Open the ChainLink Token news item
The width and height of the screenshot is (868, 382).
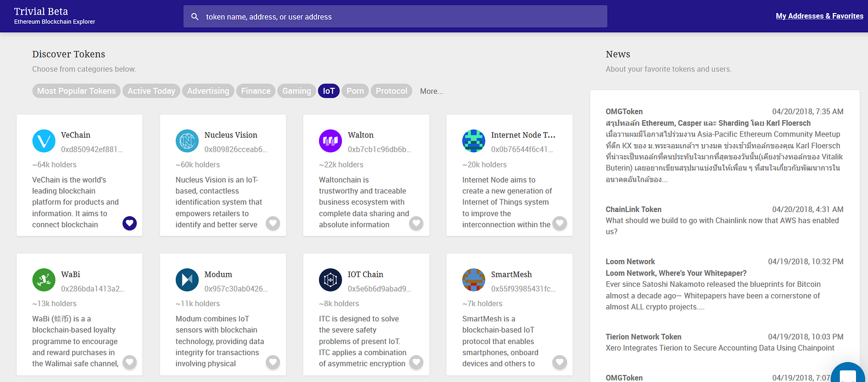pyautogui.click(x=725, y=221)
